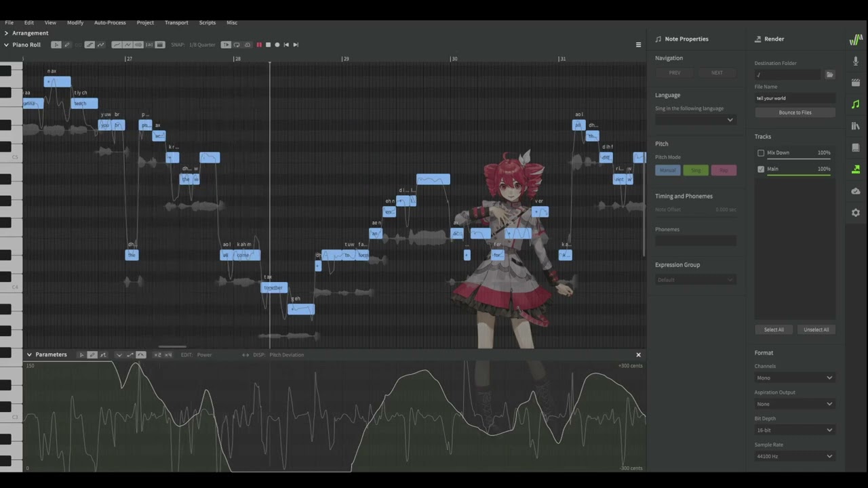868x488 pixels.
Task: Collapse the Piano Roll panel
Action: coord(6,45)
